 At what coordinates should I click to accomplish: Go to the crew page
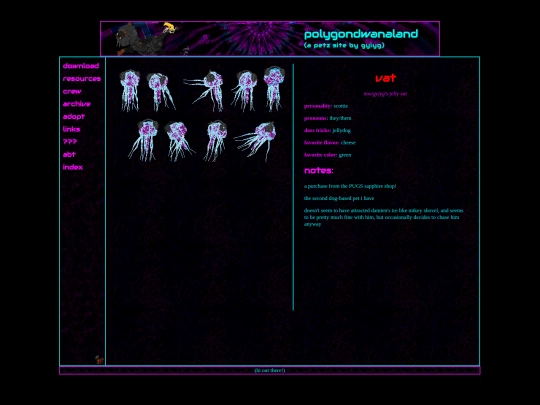(72, 91)
